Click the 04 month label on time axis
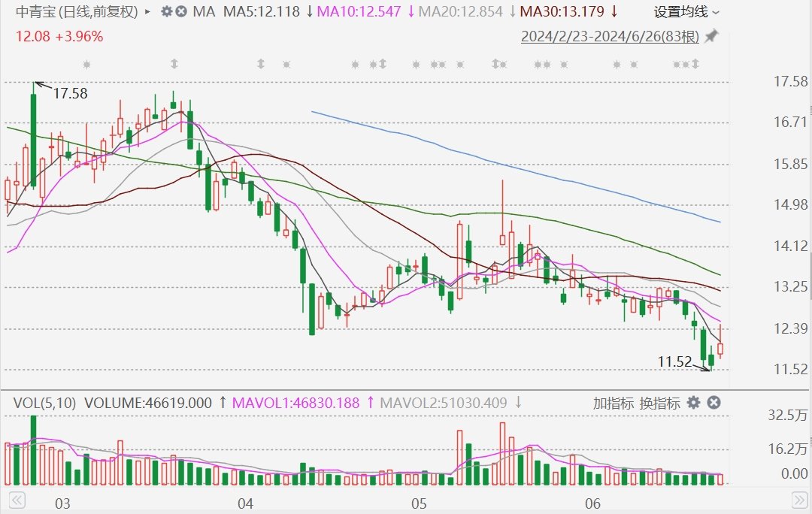Image resolution: width=812 pixels, height=514 pixels. pyautogui.click(x=245, y=503)
